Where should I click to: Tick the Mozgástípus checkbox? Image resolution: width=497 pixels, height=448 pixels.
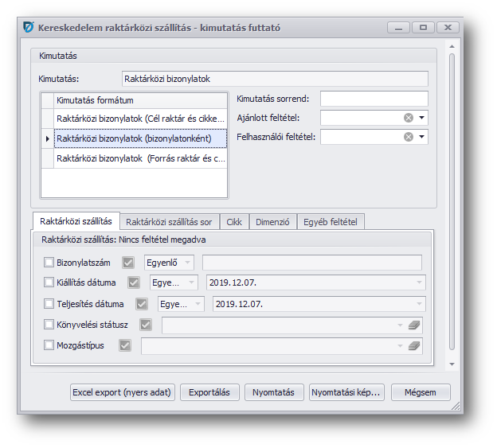click(x=49, y=345)
